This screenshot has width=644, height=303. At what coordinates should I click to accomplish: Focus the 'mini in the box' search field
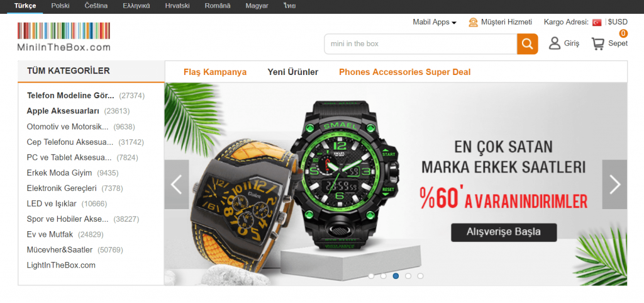pyautogui.click(x=421, y=43)
